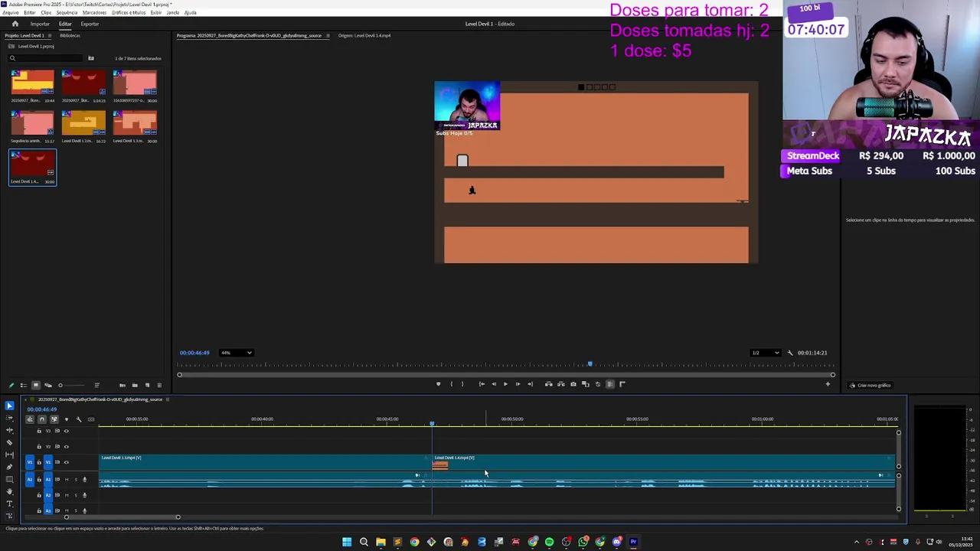
Task: Click Export Frame camera icon
Action: (x=573, y=384)
